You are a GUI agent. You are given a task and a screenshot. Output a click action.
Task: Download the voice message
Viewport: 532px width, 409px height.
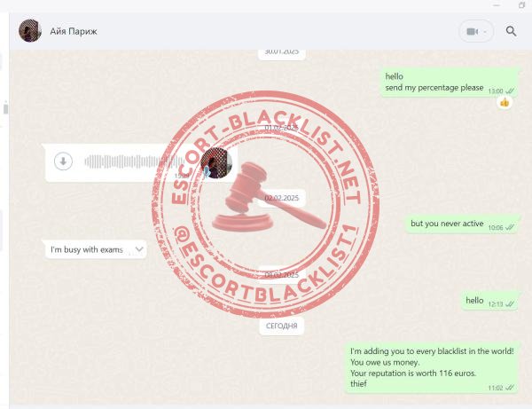coord(63,161)
